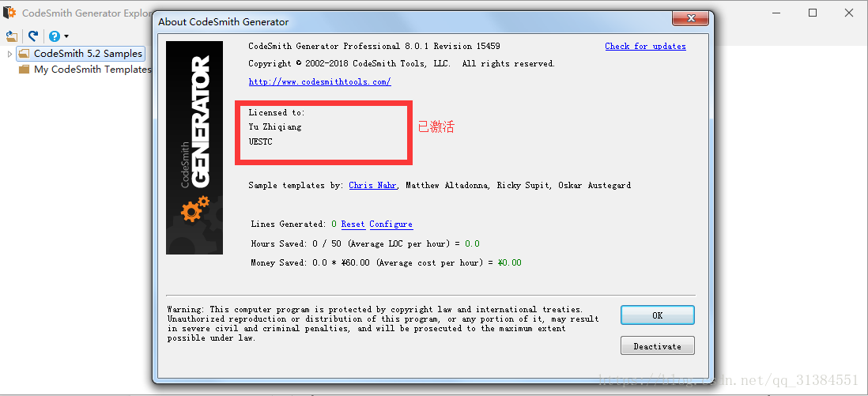Click the open folder toolbar icon

[x=12, y=36]
